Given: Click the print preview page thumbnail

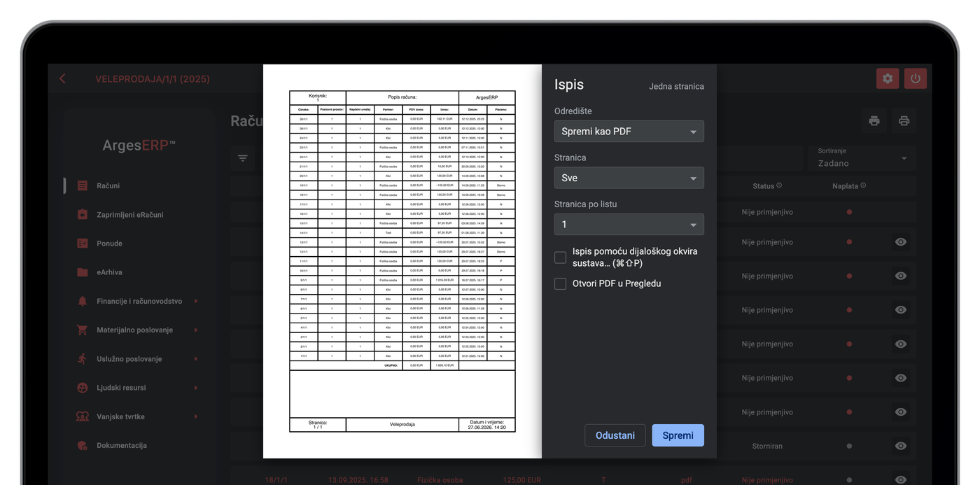Looking at the screenshot, I should 402,261.
